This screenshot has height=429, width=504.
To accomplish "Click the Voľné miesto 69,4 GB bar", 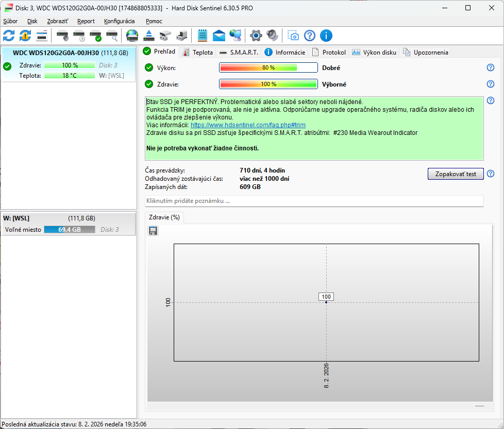I will click(x=70, y=230).
